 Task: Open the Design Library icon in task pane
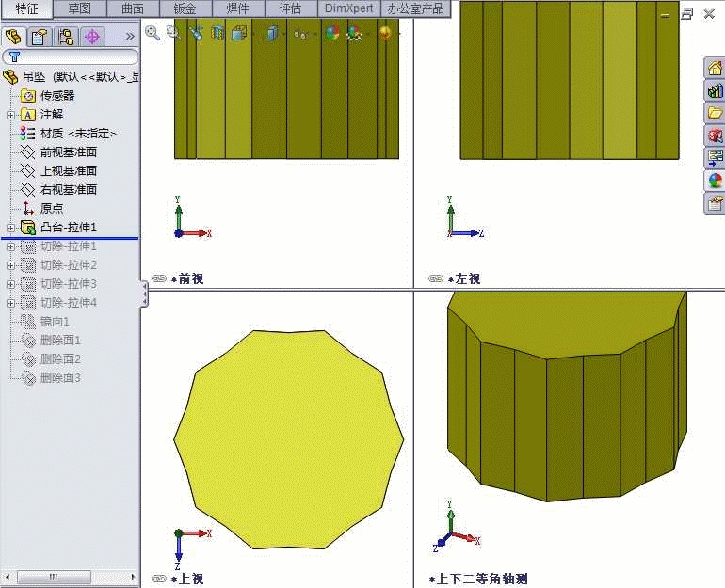(x=715, y=90)
